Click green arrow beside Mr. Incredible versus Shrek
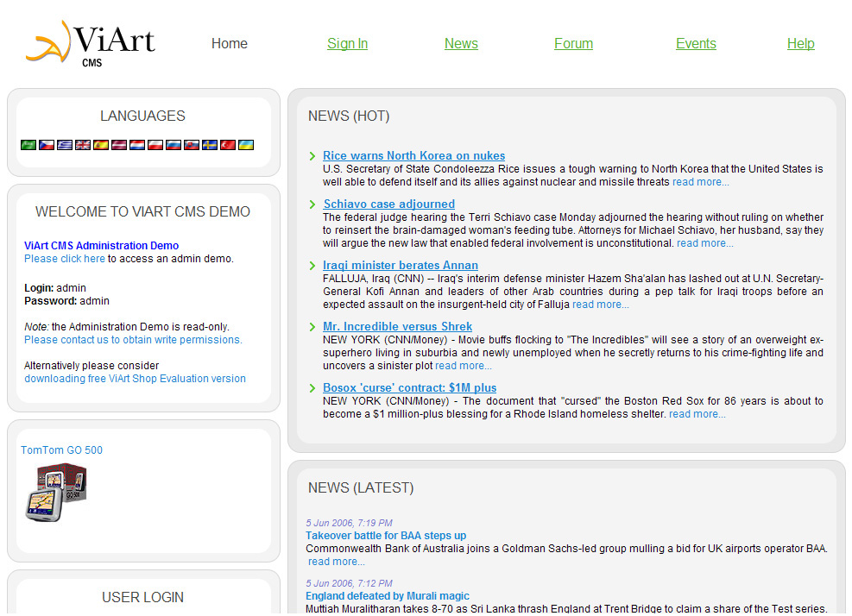Image resolution: width=852 pixels, height=616 pixels. 312,327
